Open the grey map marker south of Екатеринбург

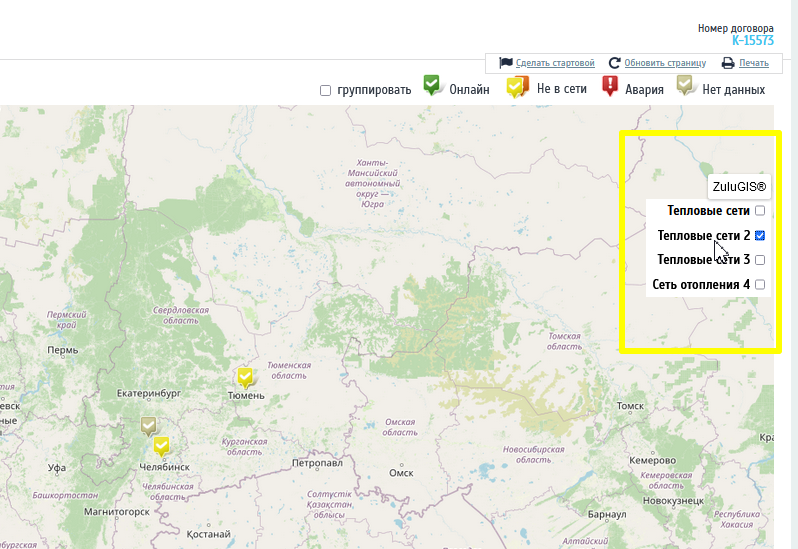pos(149,426)
